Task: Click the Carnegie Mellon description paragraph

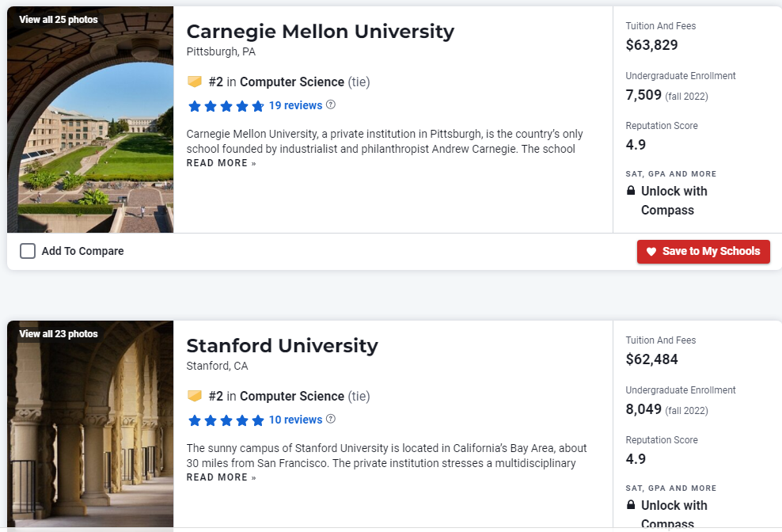Action: point(385,142)
